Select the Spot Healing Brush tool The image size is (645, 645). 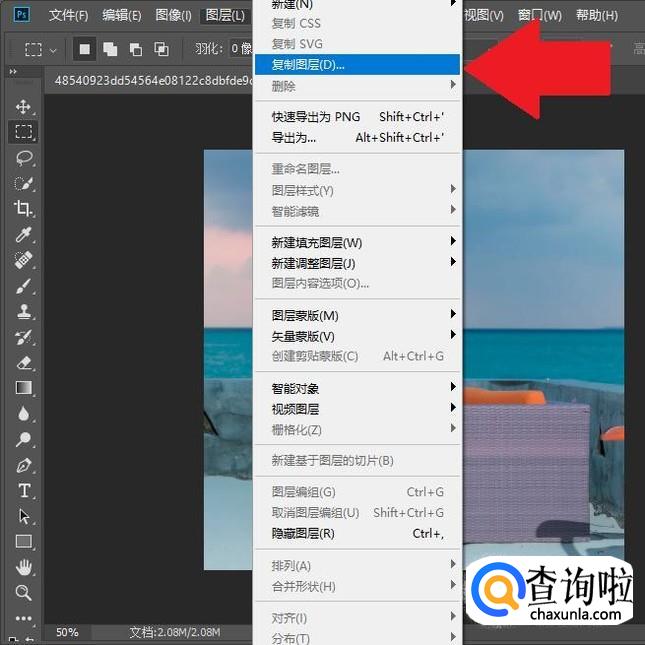[23, 260]
